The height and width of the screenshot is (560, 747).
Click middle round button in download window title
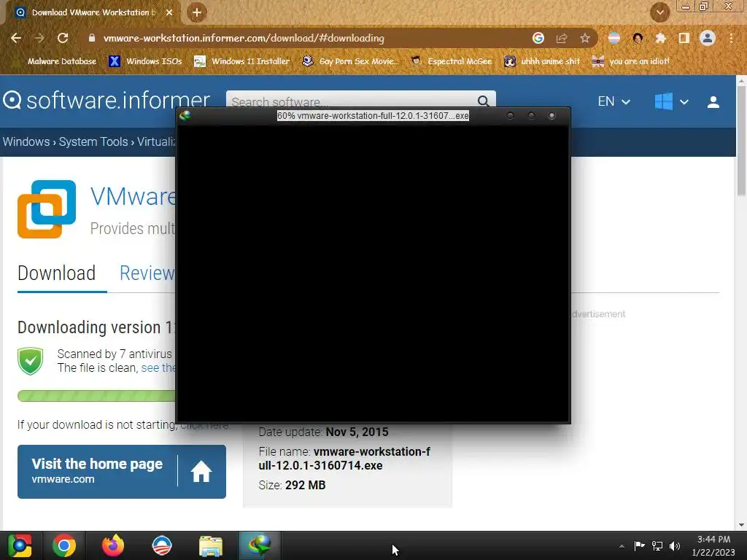pos(531,116)
